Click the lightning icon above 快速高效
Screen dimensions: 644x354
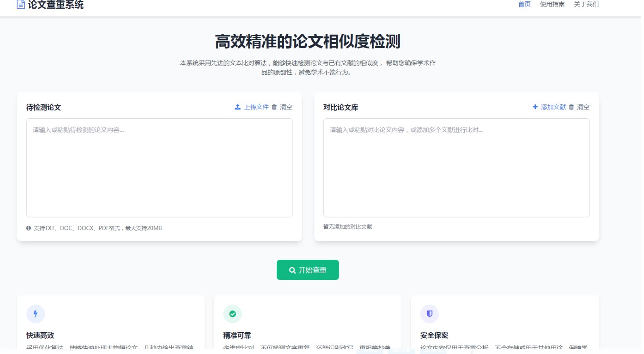pyautogui.click(x=36, y=314)
